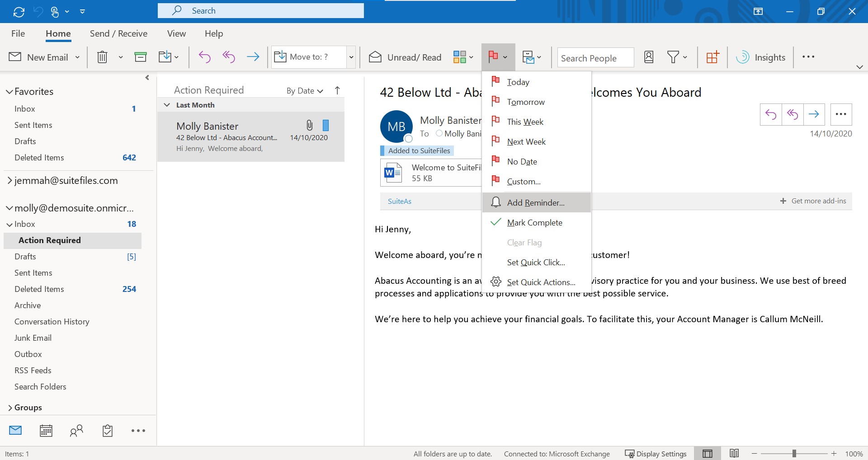Click the Move to folder icon

coord(165,57)
